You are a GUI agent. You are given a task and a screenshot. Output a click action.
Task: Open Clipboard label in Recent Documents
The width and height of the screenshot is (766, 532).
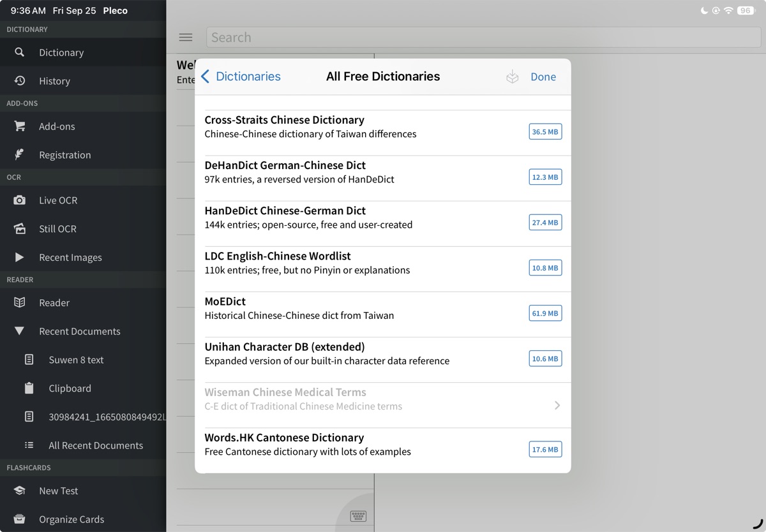pyautogui.click(x=70, y=388)
